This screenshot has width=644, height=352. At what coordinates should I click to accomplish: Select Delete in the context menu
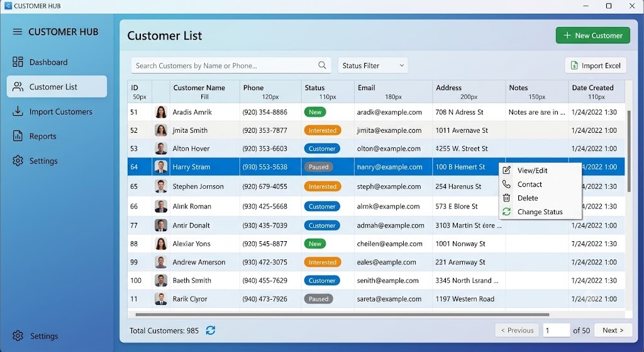[x=540, y=198]
